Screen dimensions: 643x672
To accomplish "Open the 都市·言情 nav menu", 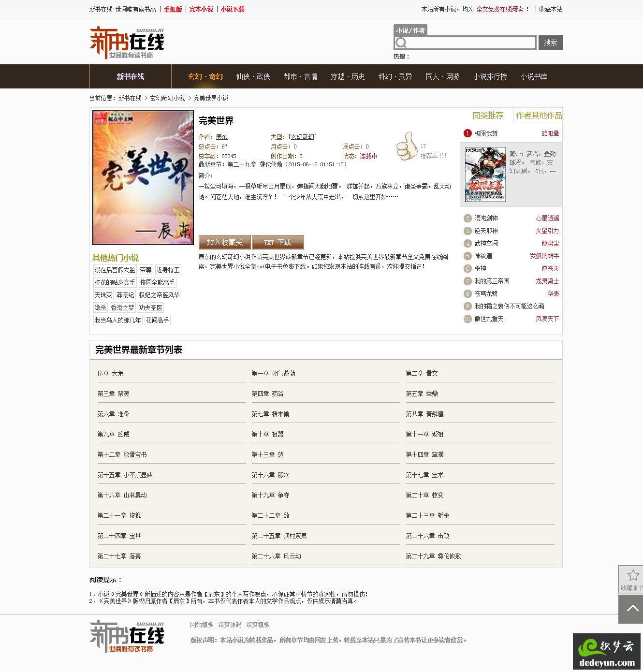I will click(300, 76).
